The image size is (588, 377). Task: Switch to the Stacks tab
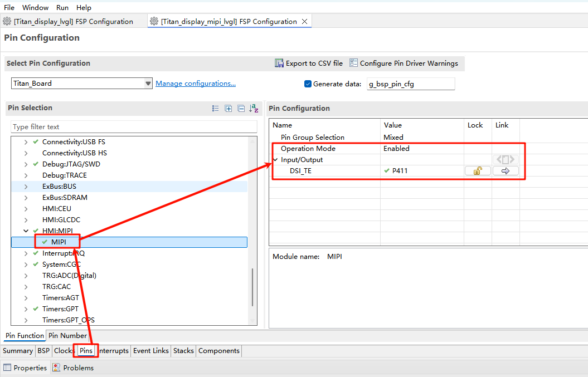pyautogui.click(x=183, y=351)
